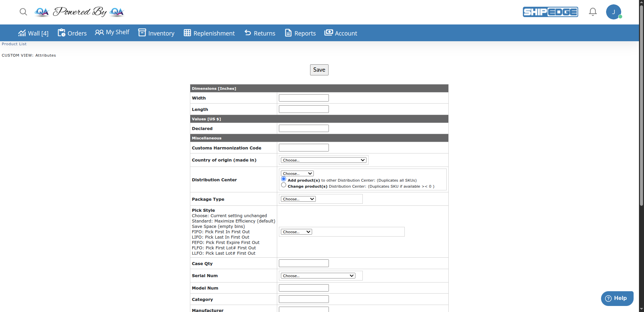Open the notifications bell
Image resolution: width=644 pixels, height=312 pixels.
click(593, 12)
